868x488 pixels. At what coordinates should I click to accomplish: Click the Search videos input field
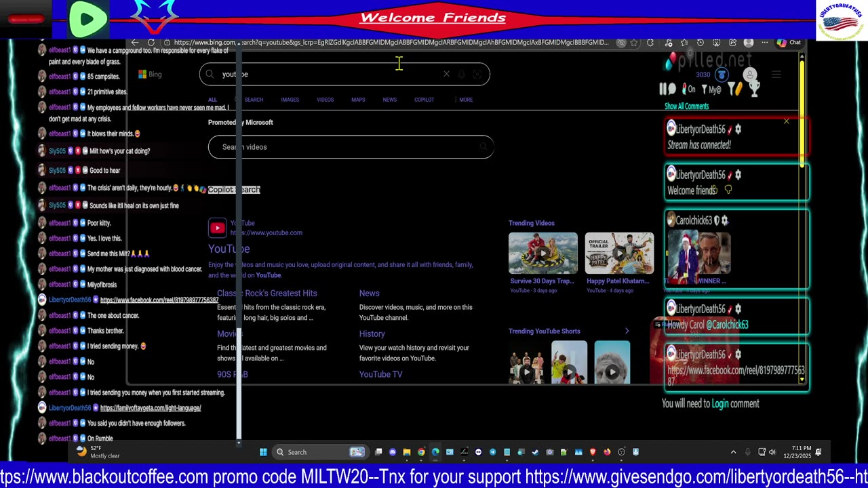[x=351, y=147]
